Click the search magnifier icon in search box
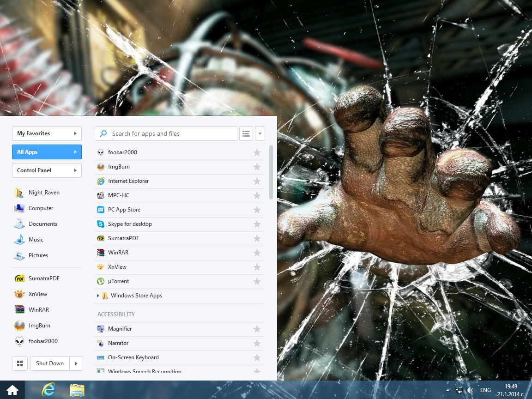 pyautogui.click(x=103, y=133)
